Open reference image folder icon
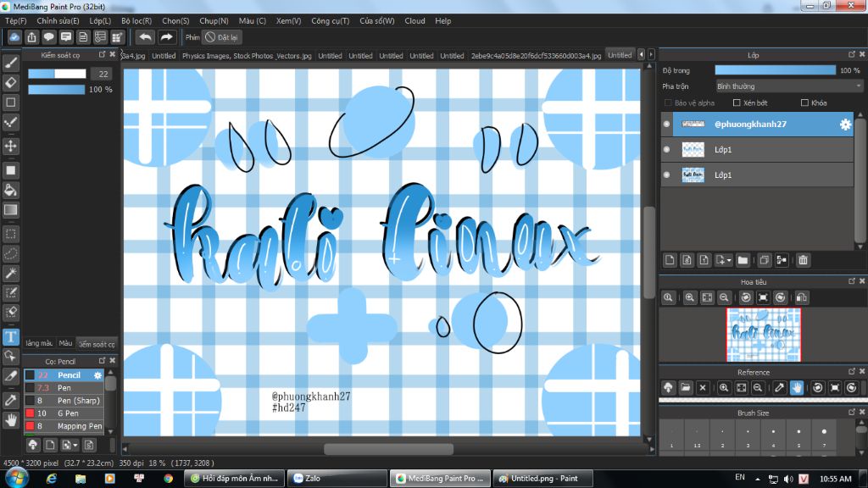868x488 pixels. click(x=685, y=387)
